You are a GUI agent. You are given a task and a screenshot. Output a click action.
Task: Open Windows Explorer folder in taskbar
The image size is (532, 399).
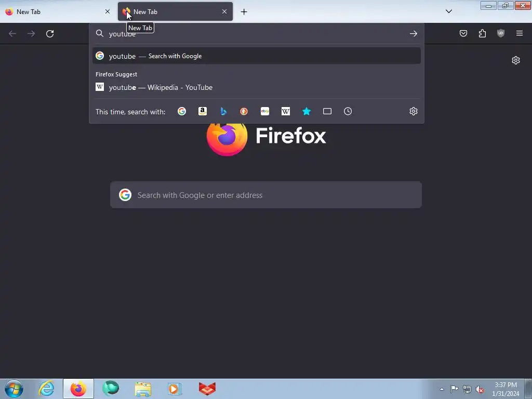click(143, 389)
